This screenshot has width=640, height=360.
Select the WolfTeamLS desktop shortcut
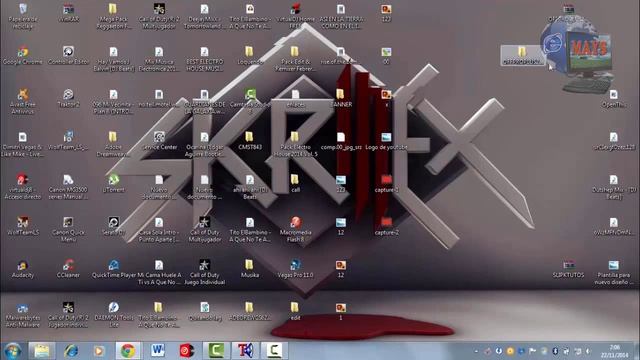(22, 226)
